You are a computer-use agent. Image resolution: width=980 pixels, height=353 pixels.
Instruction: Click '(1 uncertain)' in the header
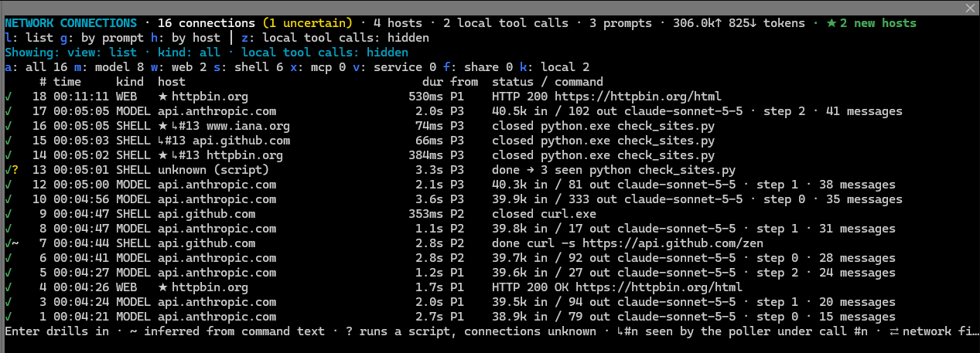click(307, 23)
